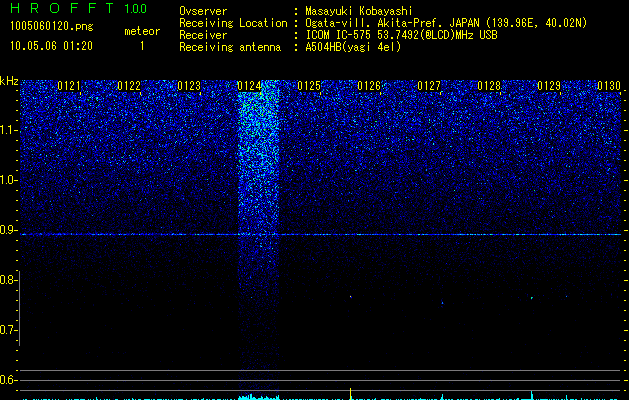Click the Ovserver label
This screenshot has width=629, height=400.
pos(203,11)
